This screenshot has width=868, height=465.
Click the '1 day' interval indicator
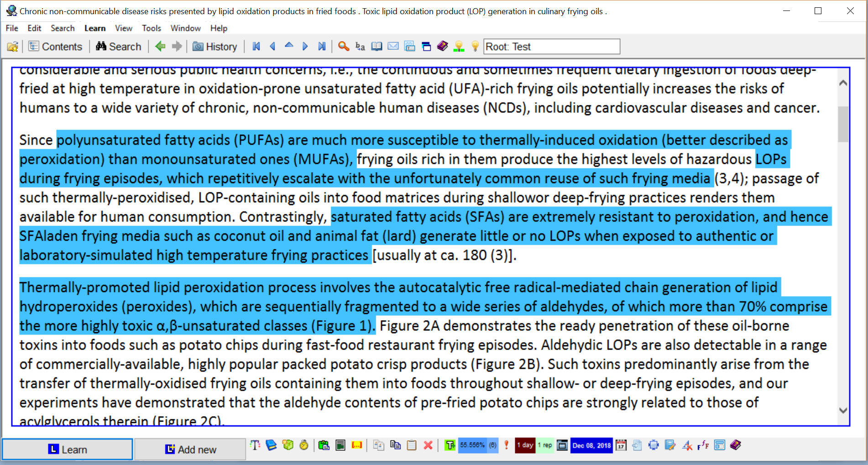pos(525,445)
